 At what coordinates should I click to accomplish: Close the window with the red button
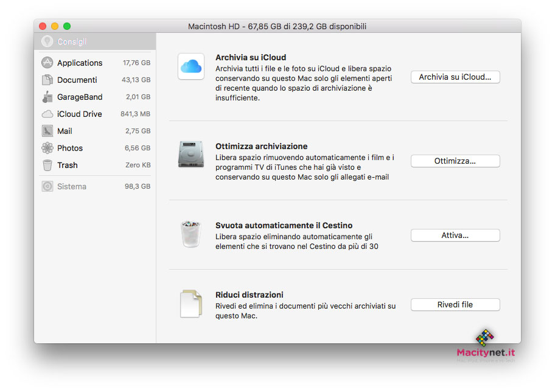point(43,26)
